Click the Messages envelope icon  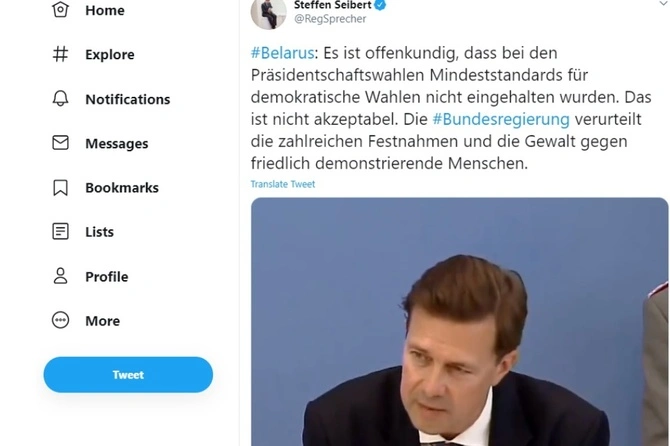pos(60,143)
